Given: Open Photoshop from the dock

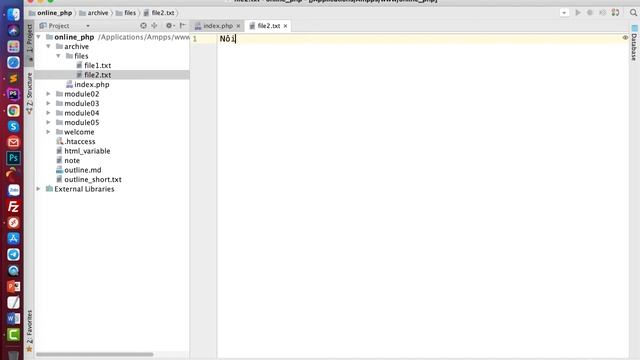Looking at the screenshot, I should (x=13, y=158).
